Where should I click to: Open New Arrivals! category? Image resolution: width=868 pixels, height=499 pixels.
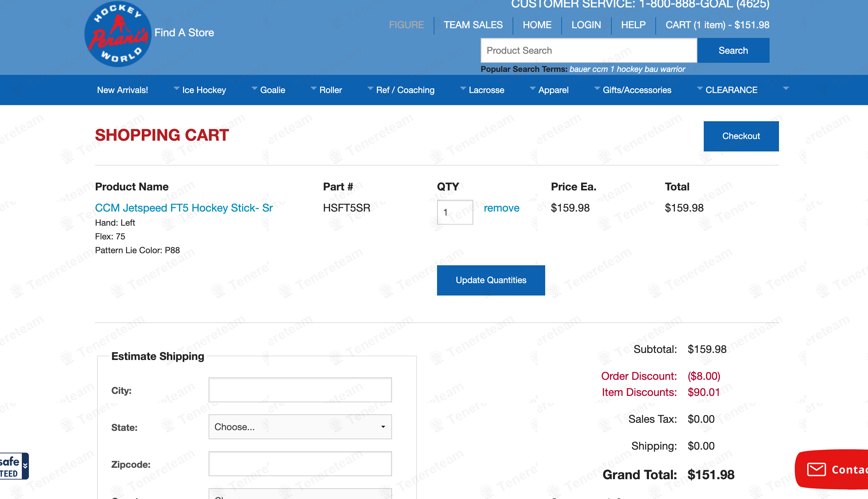(x=122, y=90)
